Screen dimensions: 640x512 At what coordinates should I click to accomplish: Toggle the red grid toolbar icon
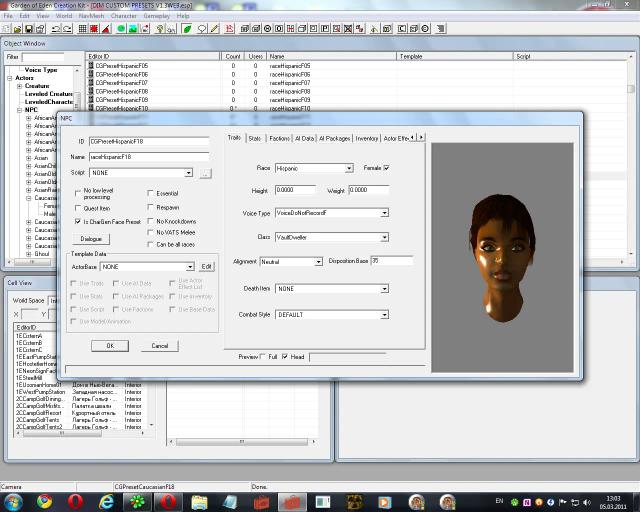point(94,29)
